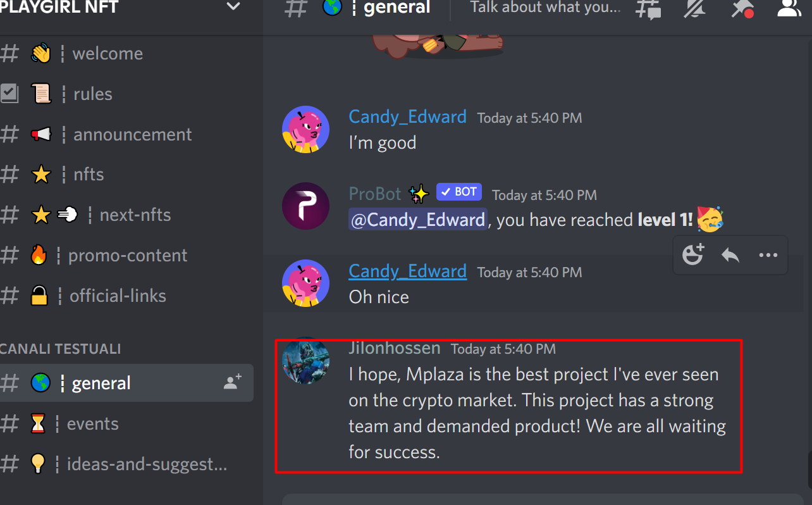This screenshot has width=812, height=505.
Task: Show the member list icon
Action: (789, 8)
